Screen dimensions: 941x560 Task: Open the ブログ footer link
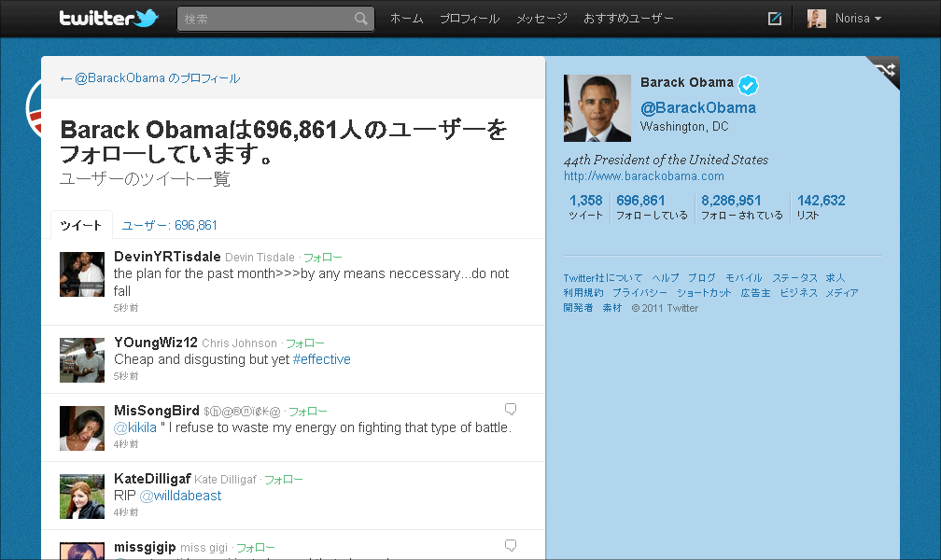[702, 278]
